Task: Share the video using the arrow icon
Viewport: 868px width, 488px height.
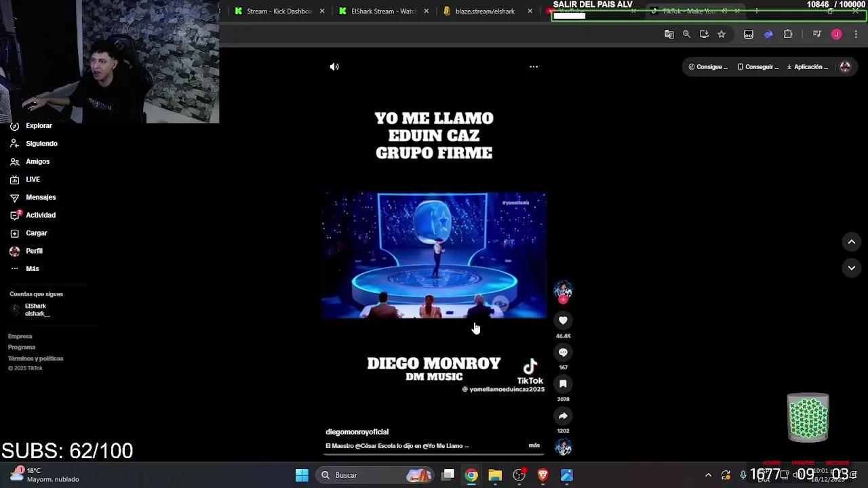Action: click(563, 415)
